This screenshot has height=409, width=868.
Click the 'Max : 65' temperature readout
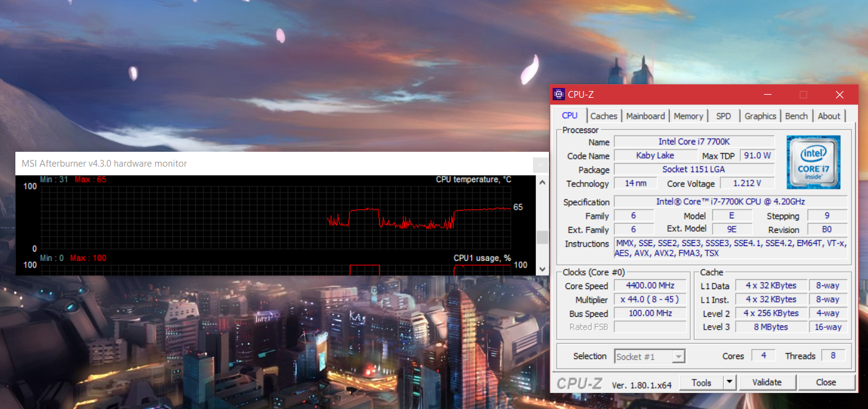click(x=90, y=180)
